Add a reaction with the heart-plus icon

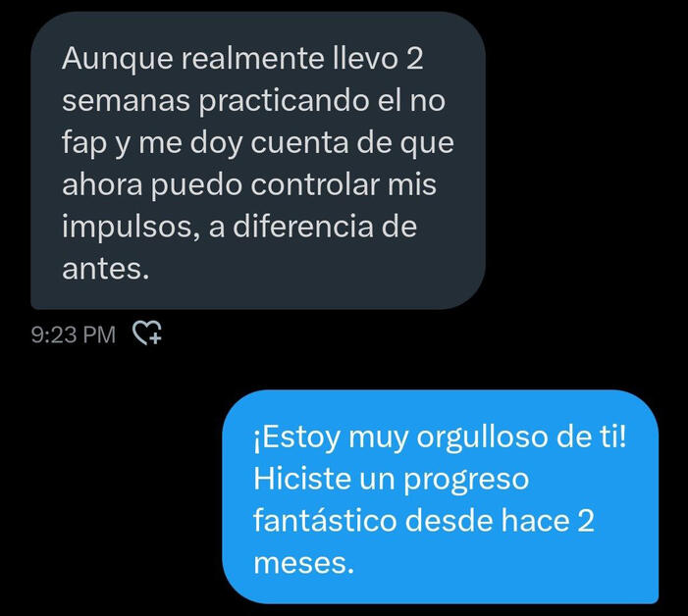click(x=147, y=332)
